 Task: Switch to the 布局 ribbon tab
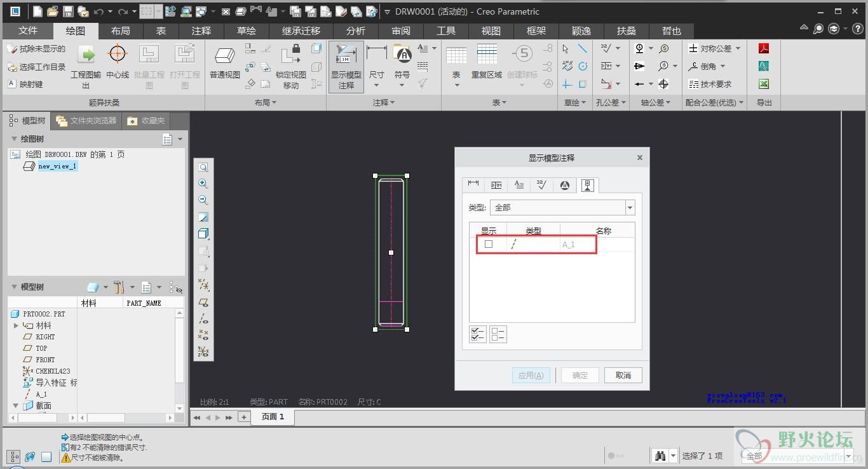click(x=121, y=31)
